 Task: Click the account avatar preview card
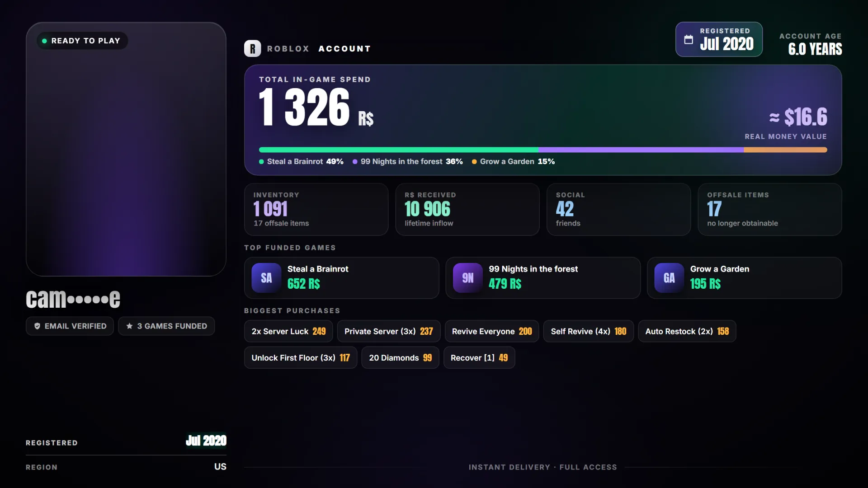coord(126,149)
